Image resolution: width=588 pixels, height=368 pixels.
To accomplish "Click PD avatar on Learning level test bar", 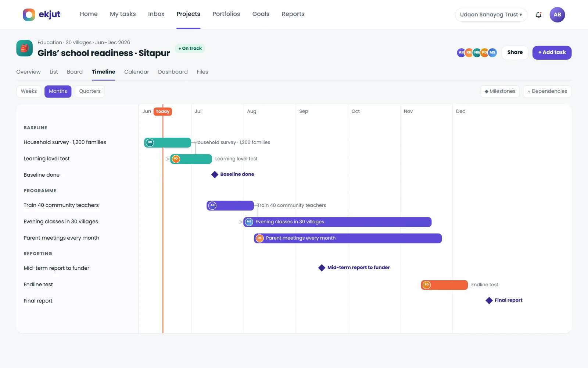I will (176, 159).
